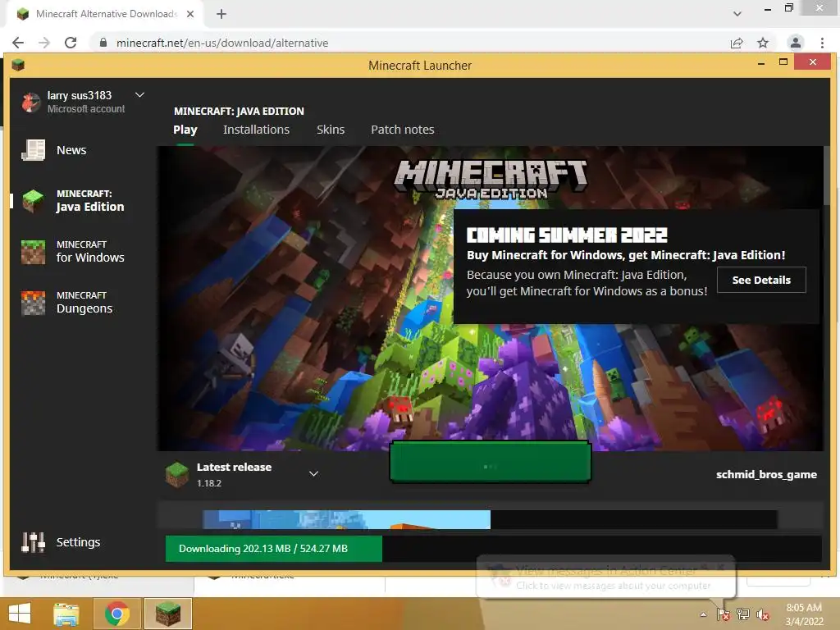Open network tray icon
Image resolution: width=840 pixels, height=630 pixels.
(x=743, y=614)
